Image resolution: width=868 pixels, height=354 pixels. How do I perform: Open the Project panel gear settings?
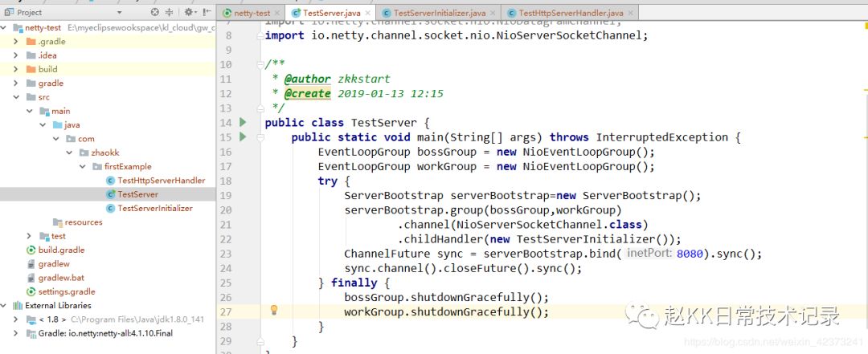189,12
